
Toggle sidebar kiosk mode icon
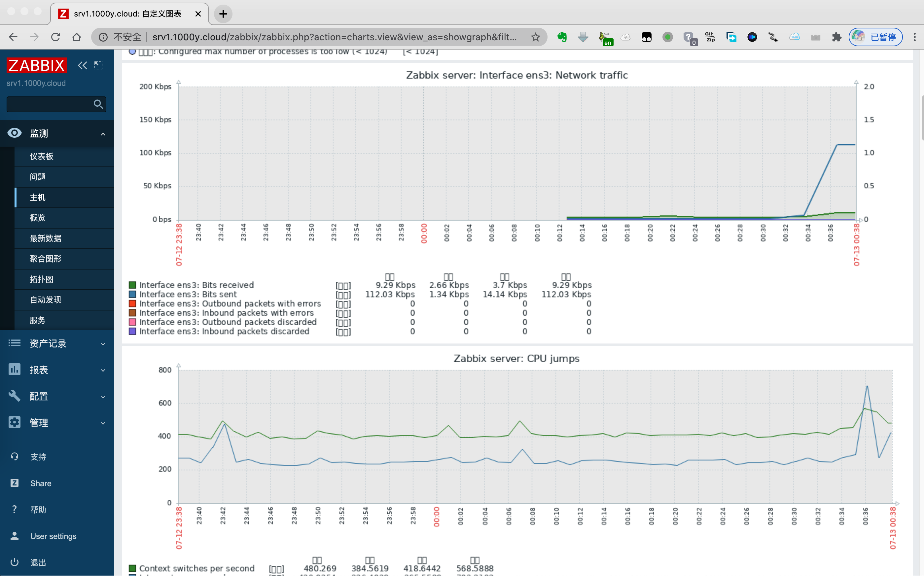coord(98,65)
